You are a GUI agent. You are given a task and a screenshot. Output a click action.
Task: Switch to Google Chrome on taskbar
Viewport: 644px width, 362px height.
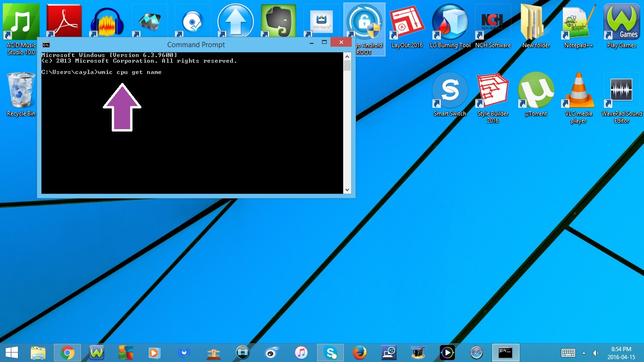tap(67, 352)
